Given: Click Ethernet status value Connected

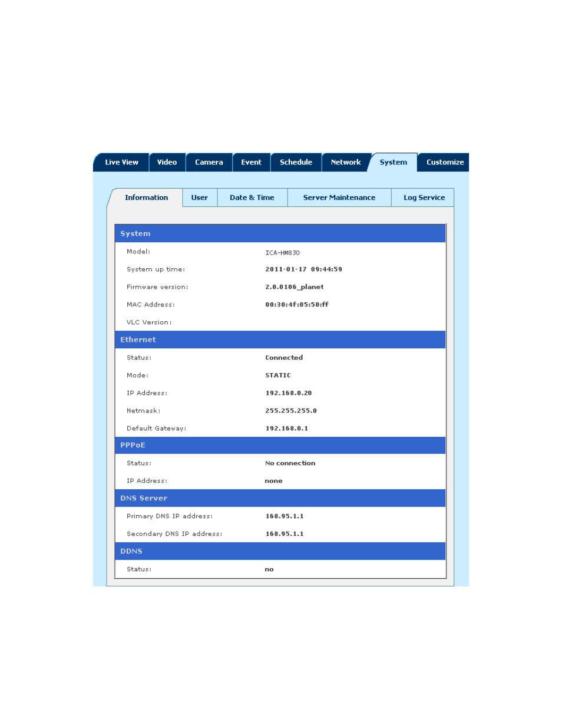Looking at the screenshot, I should pos(284,358).
